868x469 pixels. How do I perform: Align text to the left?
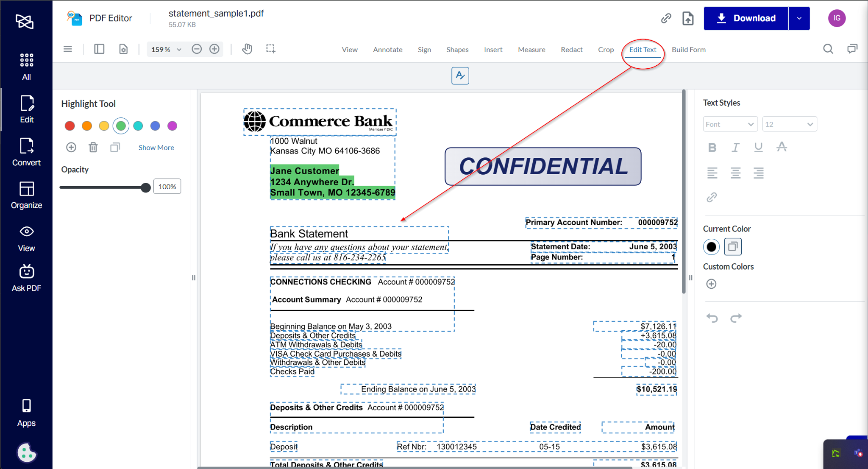(x=712, y=173)
